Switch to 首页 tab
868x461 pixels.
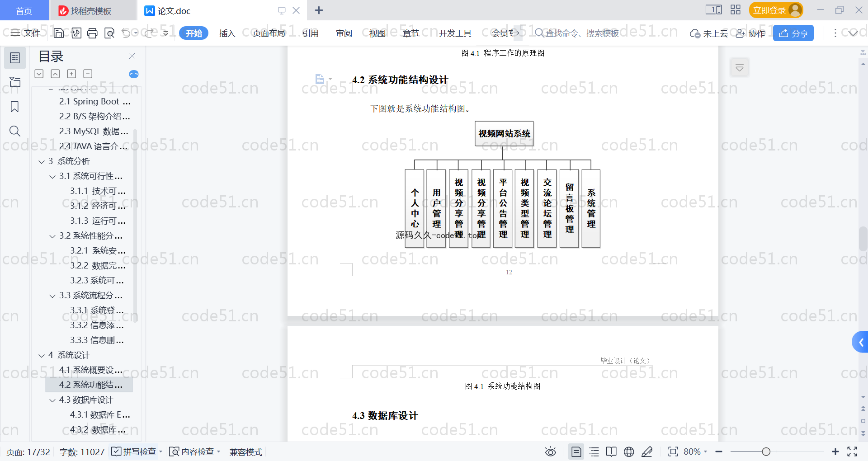[24, 11]
